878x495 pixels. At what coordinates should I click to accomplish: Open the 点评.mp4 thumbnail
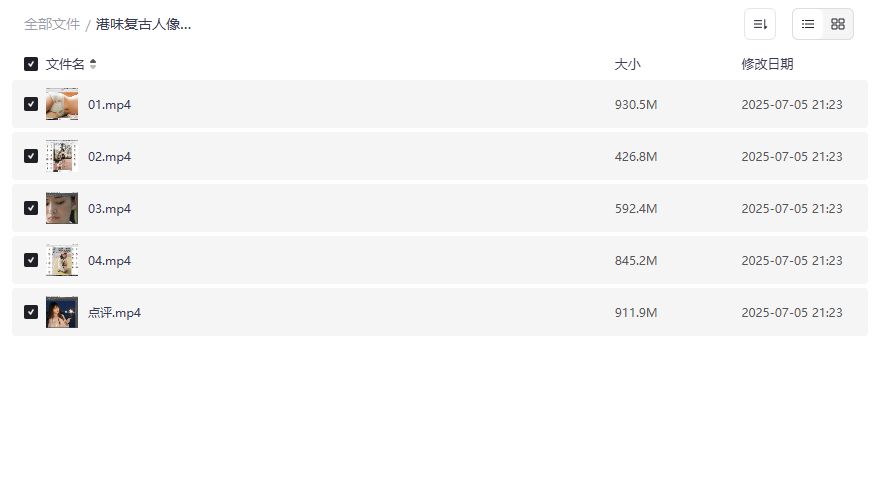pyautogui.click(x=62, y=312)
